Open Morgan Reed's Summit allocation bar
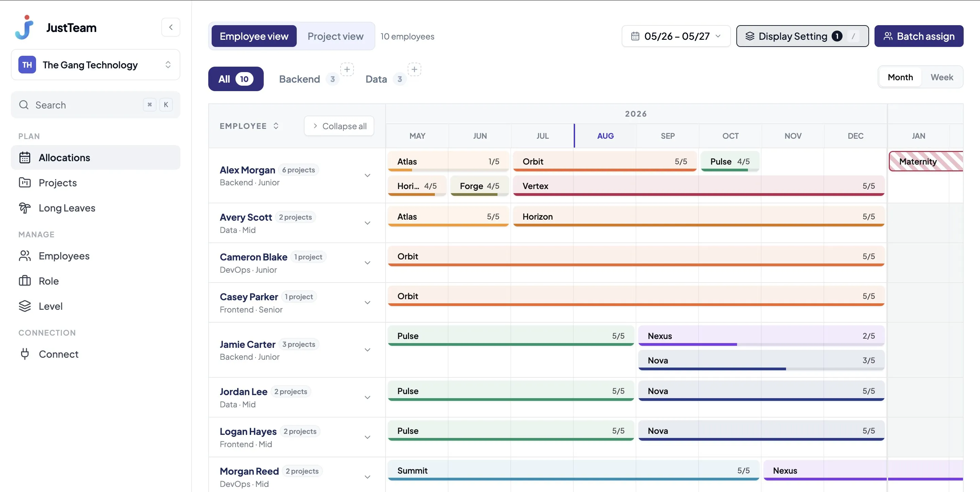 coord(573,470)
